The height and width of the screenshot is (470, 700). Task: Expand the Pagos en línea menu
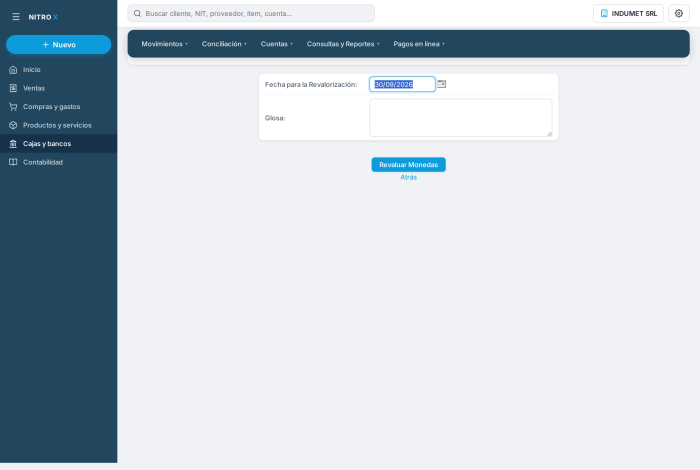point(419,44)
